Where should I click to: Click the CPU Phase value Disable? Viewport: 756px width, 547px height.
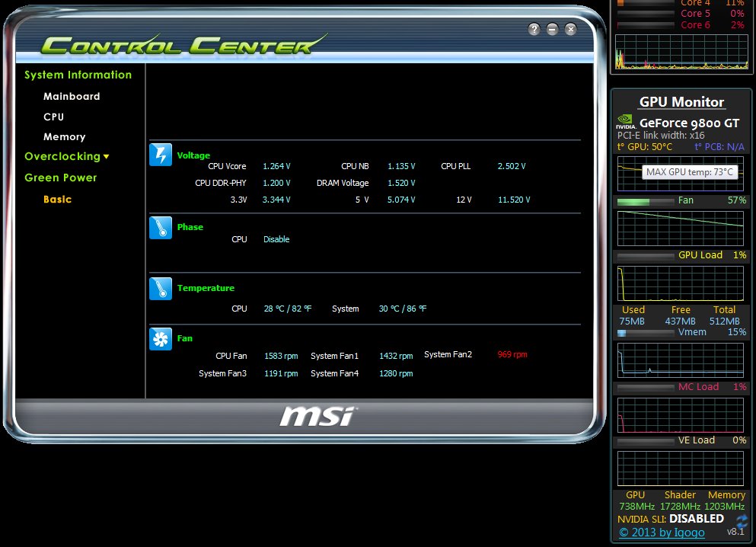pos(276,239)
